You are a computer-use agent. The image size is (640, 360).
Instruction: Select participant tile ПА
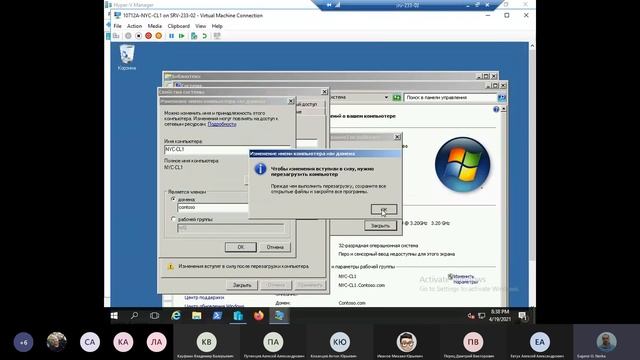point(273,342)
